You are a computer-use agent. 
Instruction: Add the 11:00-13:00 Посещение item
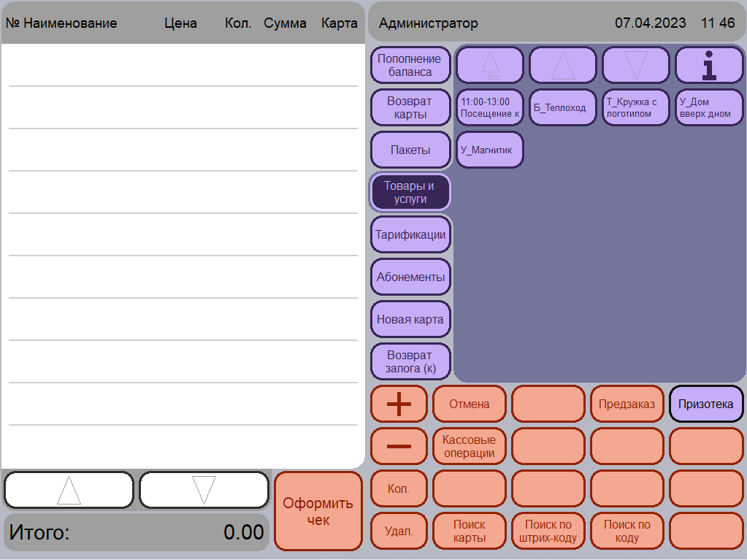point(490,107)
